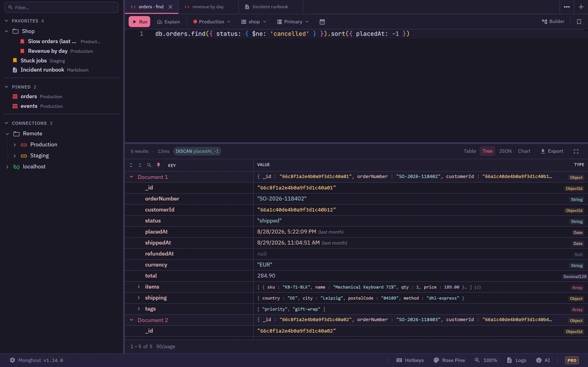
Task: Collapse all rows with the collapse-all icon
Action: tap(140, 165)
